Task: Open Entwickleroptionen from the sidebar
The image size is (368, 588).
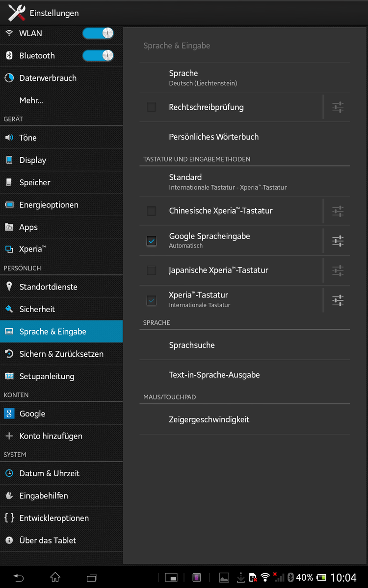Action: (x=54, y=518)
